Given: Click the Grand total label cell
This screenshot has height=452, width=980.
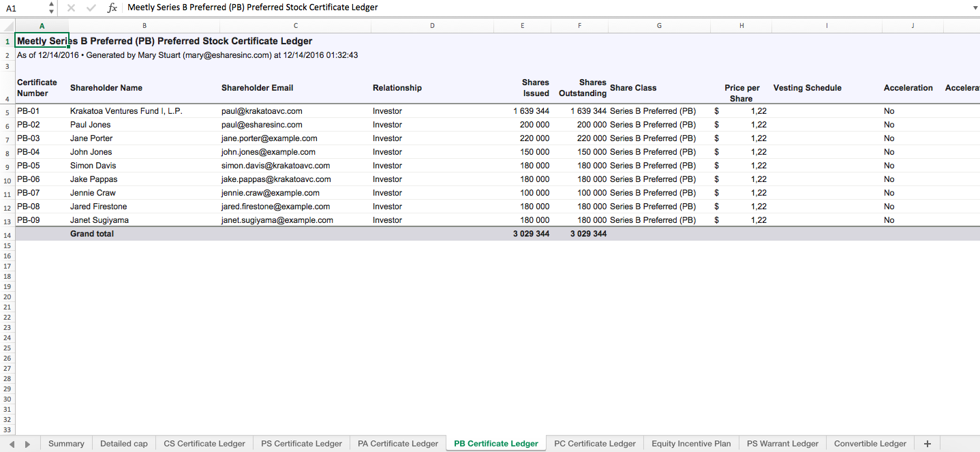Looking at the screenshot, I should (144, 234).
